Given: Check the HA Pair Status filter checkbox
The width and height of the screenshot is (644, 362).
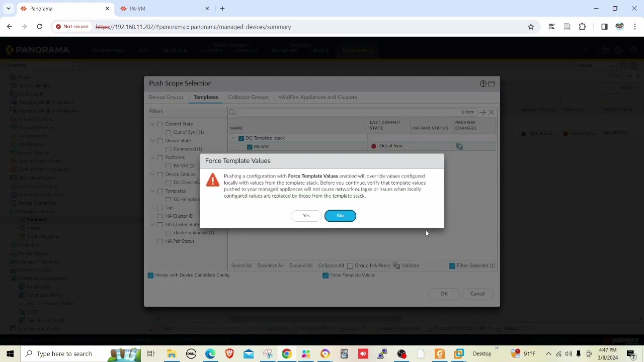Looking at the screenshot, I should point(160,241).
